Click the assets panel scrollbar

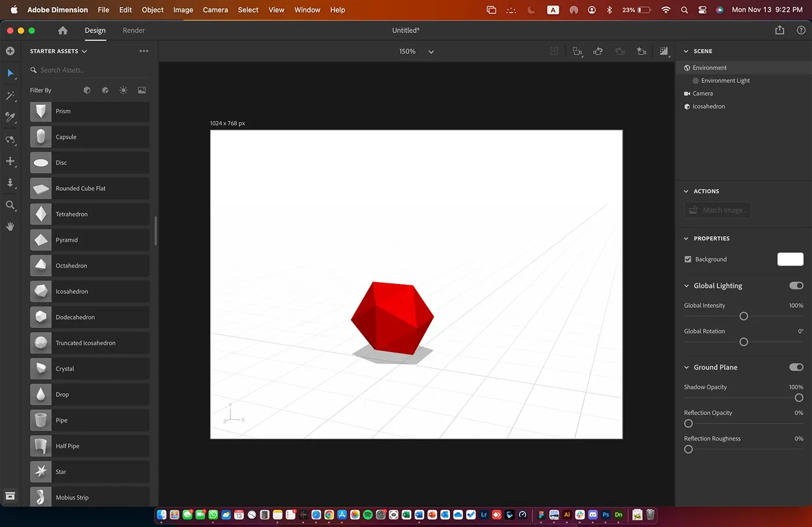(x=155, y=231)
